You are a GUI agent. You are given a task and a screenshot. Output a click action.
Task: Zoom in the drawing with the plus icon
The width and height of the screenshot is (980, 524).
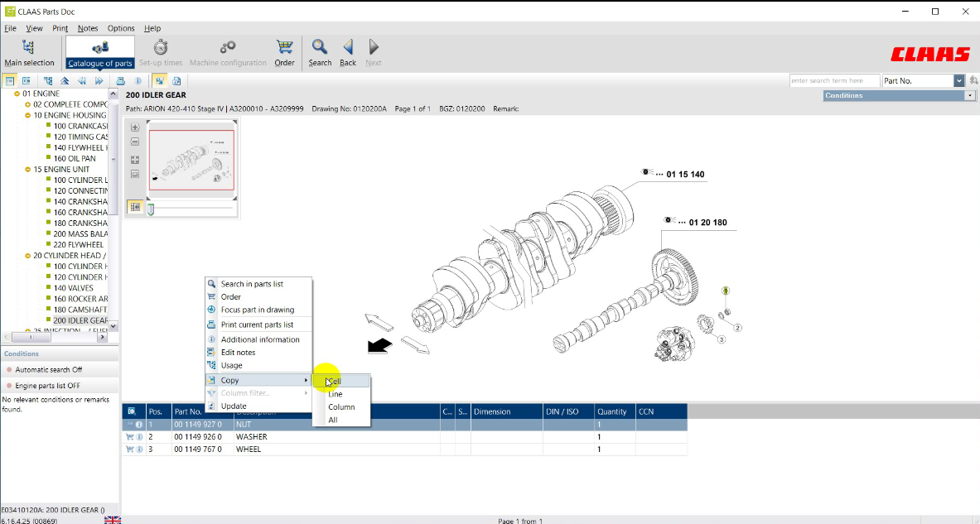(135, 127)
